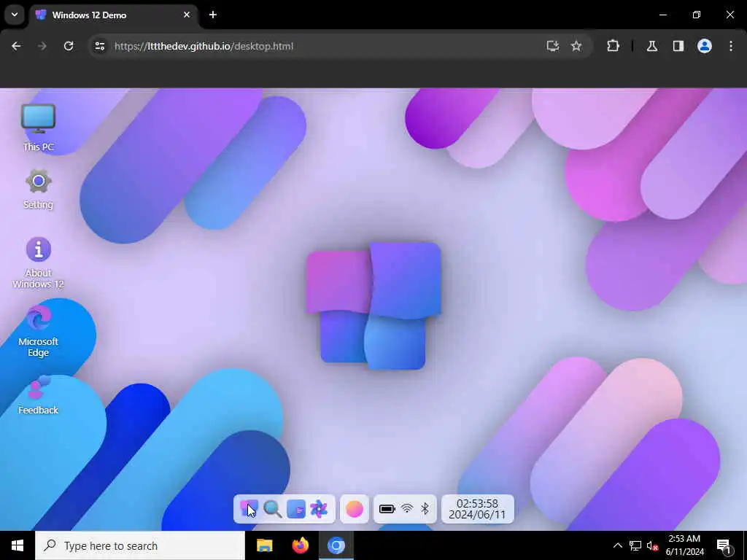Screen dimensions: 747x560
Task: Select the Chrome taskbar icon
Action: tap(336, 545)
